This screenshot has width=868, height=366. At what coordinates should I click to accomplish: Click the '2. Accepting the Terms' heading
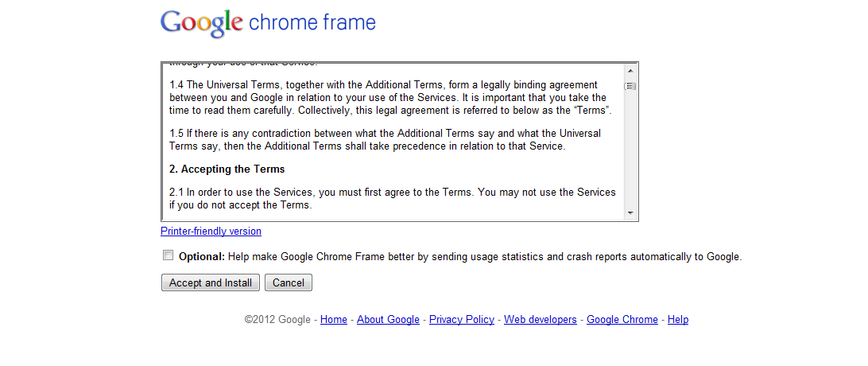point(227,169)
